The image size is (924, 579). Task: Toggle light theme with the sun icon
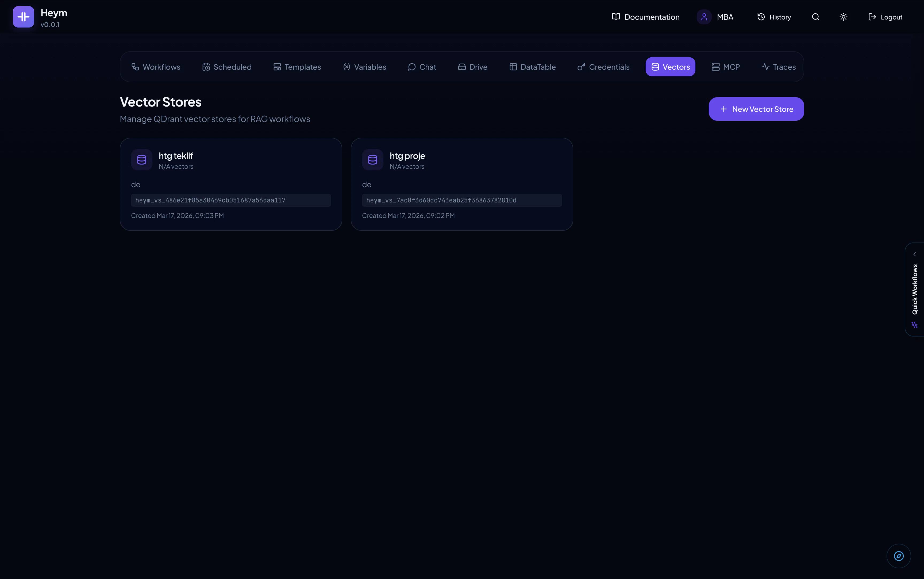(x=843, y=17)
